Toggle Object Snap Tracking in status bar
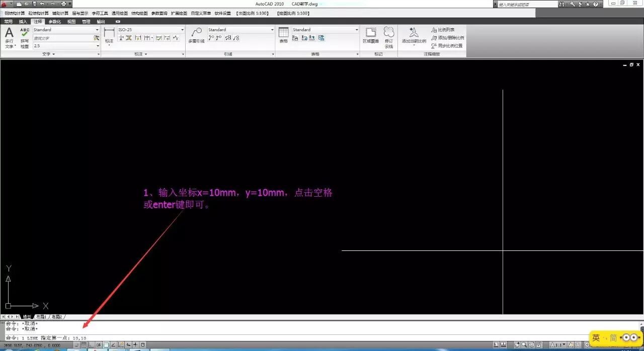Image resolution: width=644 pixels, height=351 pixels. pos(113,344)
